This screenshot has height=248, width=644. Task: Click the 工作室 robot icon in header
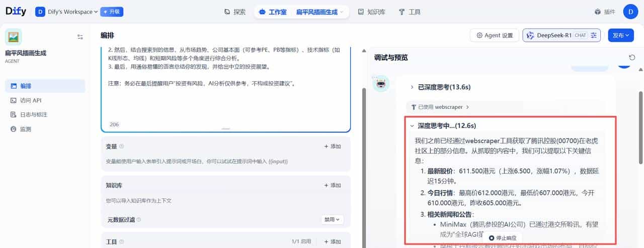click(x=262, y=12)
